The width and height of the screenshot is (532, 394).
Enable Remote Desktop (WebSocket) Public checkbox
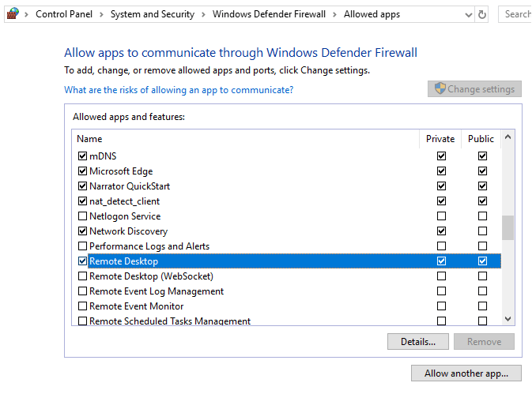[x=482, y=276]
